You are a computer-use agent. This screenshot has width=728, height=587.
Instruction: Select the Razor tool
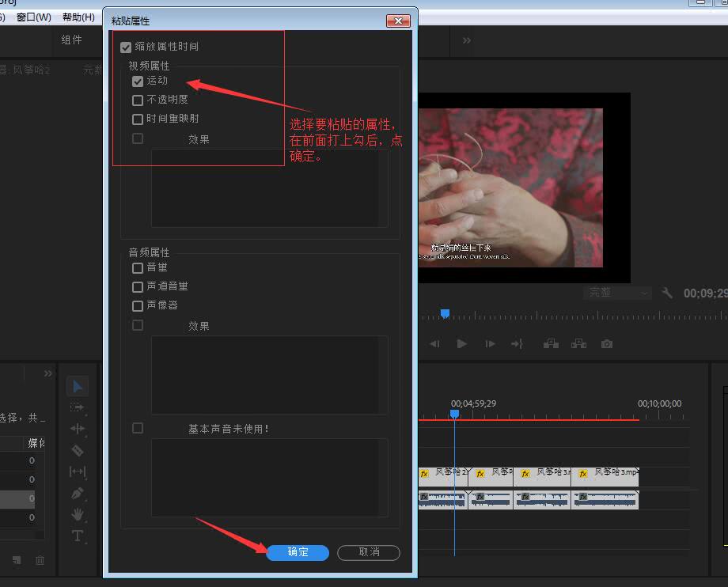click(x=78, y=450)
